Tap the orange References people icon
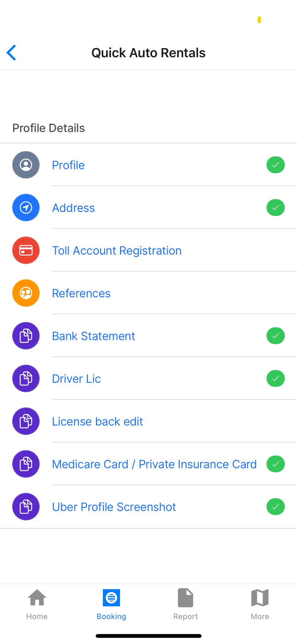This screenshot has height=644, width=297. pos(26,293)
